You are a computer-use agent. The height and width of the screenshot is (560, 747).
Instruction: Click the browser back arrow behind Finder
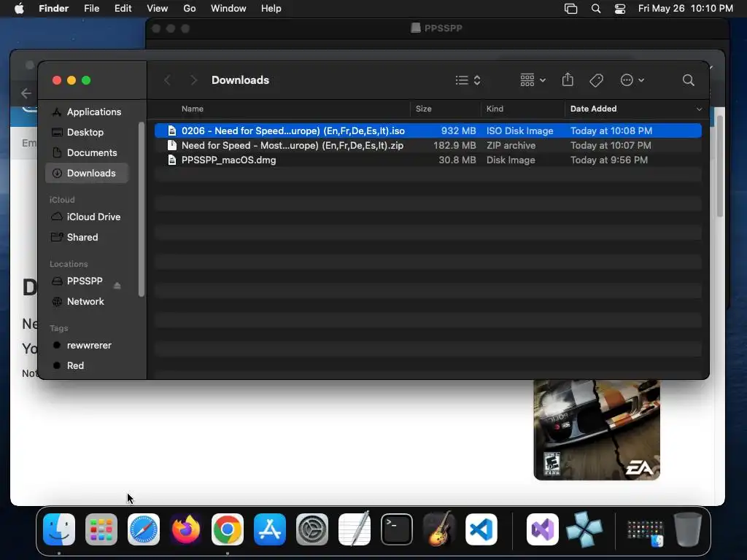pyautogui.click(x=26, y=93)
